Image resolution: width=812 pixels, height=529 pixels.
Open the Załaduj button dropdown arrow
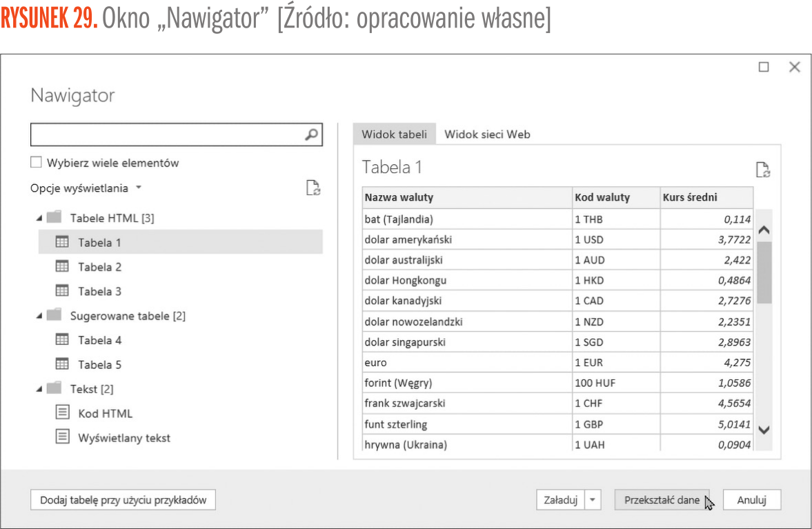tap(593, 501)
